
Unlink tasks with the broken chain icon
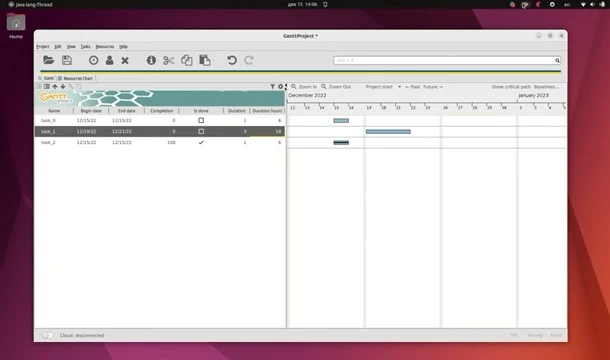click(x=79, y=86)
